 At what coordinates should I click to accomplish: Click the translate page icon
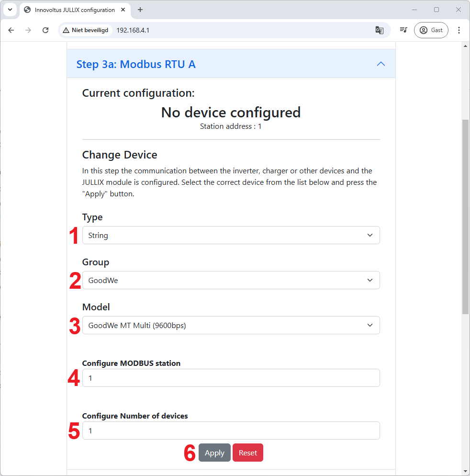pyautogui.click(x=379, y=30)
